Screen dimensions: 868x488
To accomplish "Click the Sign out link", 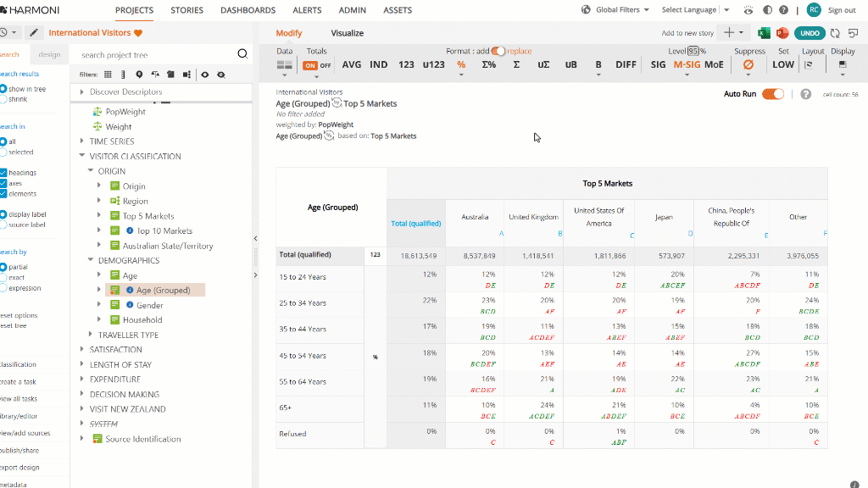I will (842, 10).
